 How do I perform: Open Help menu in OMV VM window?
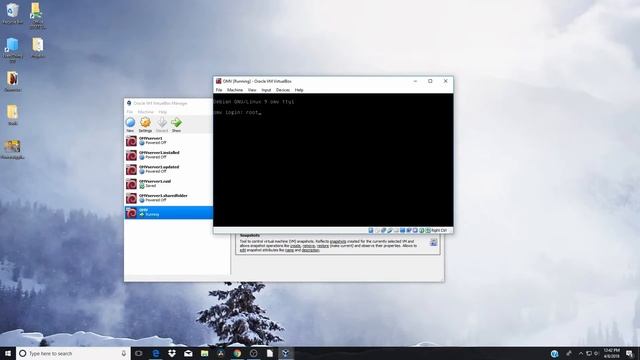299,90
